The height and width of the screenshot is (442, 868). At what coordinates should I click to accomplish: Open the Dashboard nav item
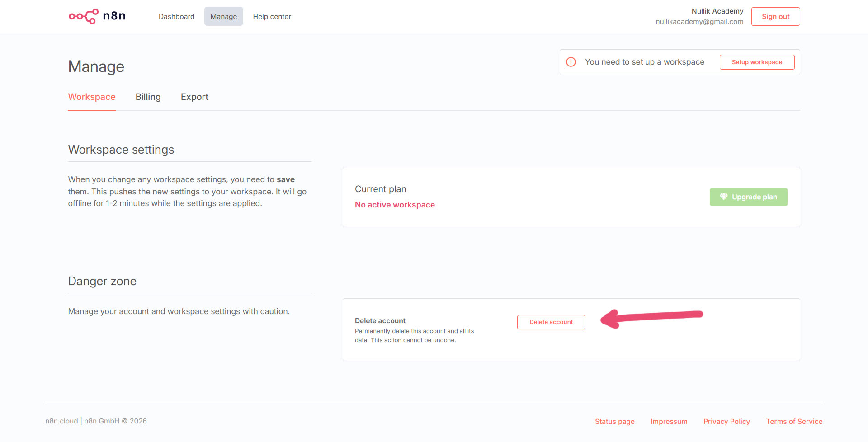(x=176, y=16)
